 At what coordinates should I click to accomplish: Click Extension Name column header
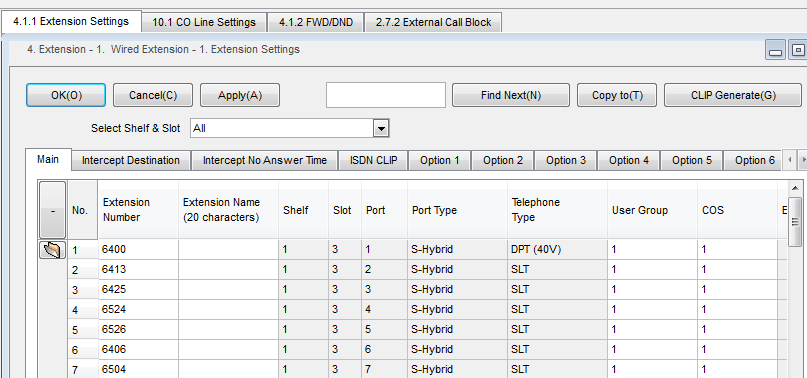click(x=229, y=210)
